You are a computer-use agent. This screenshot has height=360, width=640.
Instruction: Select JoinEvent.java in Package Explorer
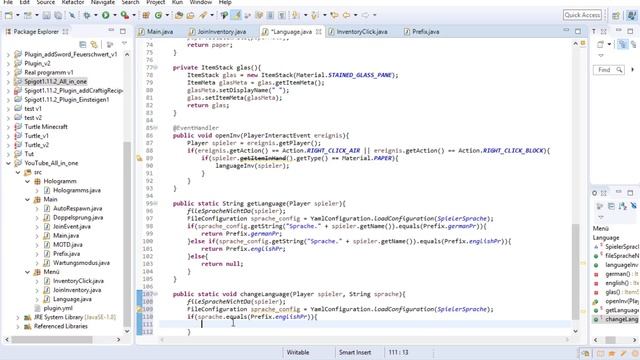tap(72, 227)
